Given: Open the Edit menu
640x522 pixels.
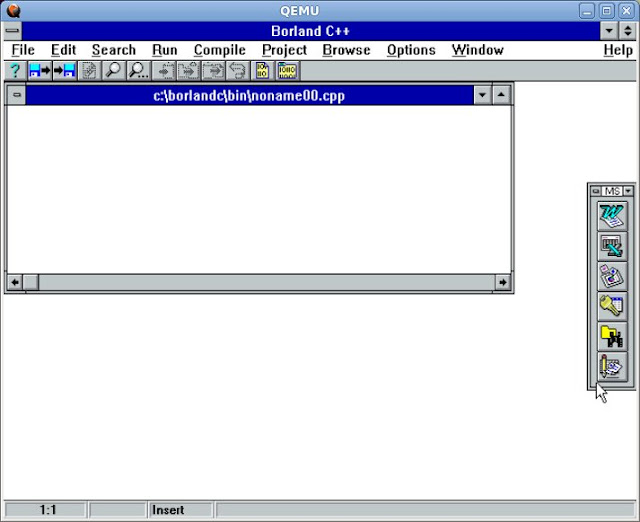Looking at the screenshot, I should (x=63, y=50).
